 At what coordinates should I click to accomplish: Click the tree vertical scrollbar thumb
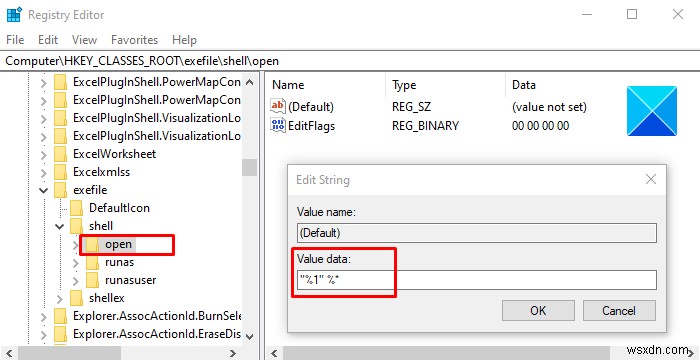pos(250,168)
